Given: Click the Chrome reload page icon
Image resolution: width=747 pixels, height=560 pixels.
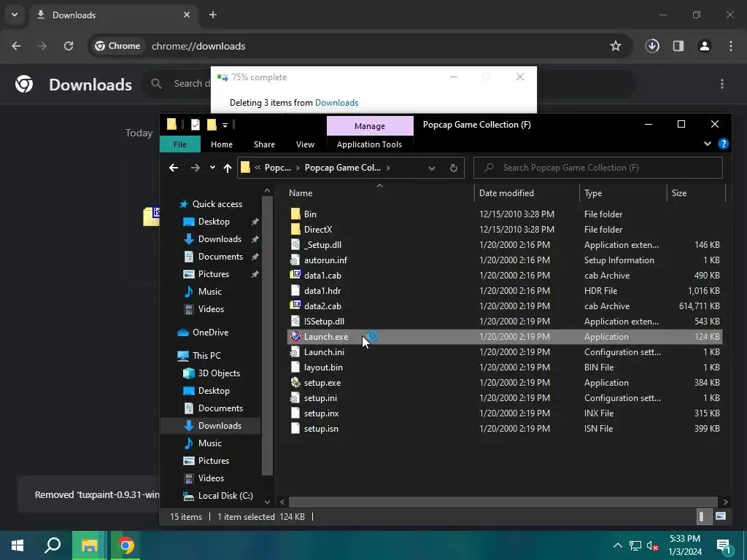Looking at the screenshot, I should 69,46.
